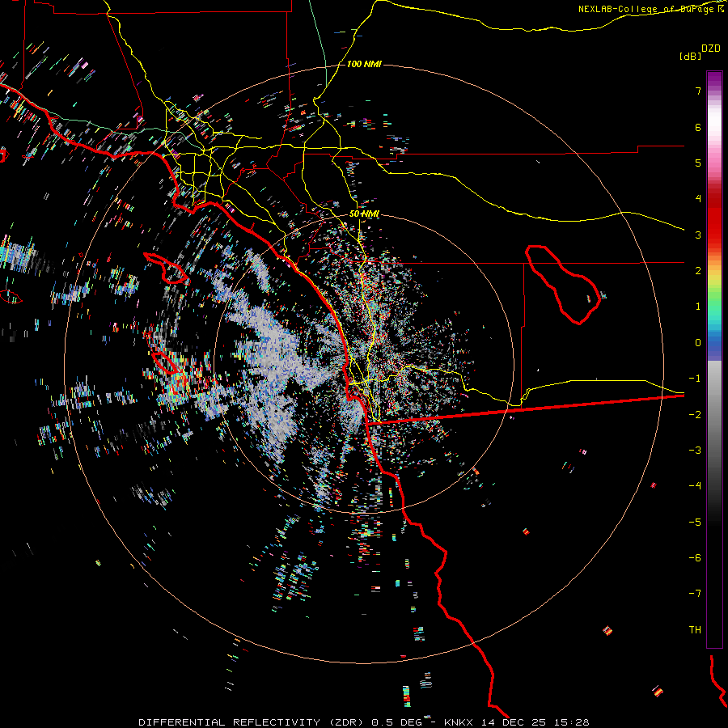
Task: Click the "-5" value on the scale
Action: click(695, 523)
